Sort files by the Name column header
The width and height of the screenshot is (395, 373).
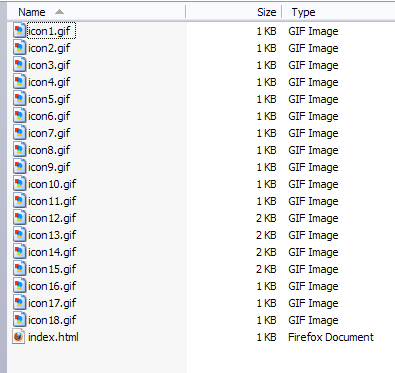[32, 12]
